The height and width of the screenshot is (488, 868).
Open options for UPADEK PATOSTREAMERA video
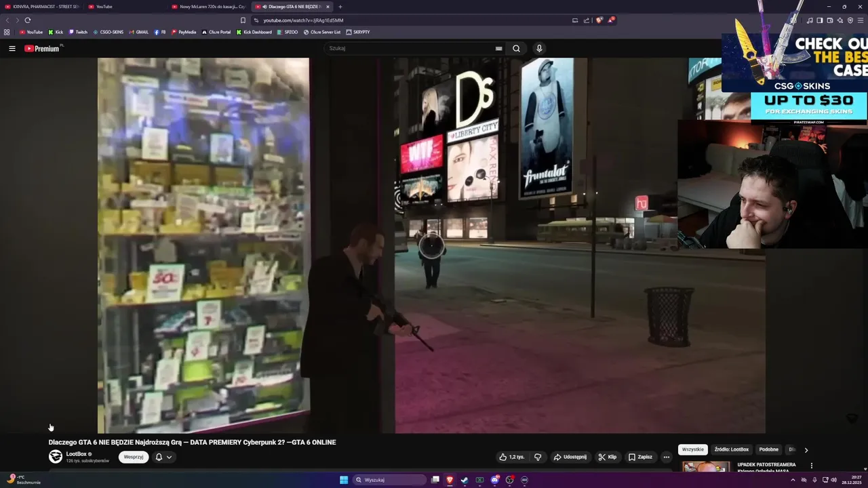pyautogui.click(x=812, y=466)
